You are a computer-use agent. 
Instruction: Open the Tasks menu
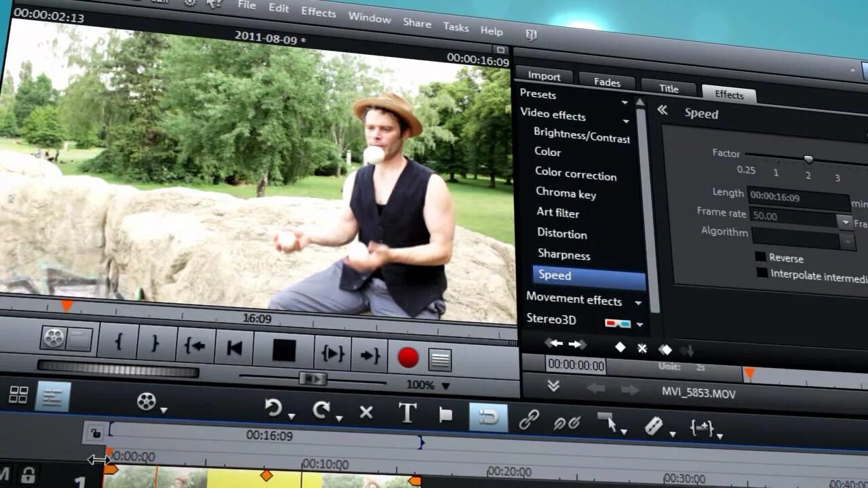(x=456, y=27)
